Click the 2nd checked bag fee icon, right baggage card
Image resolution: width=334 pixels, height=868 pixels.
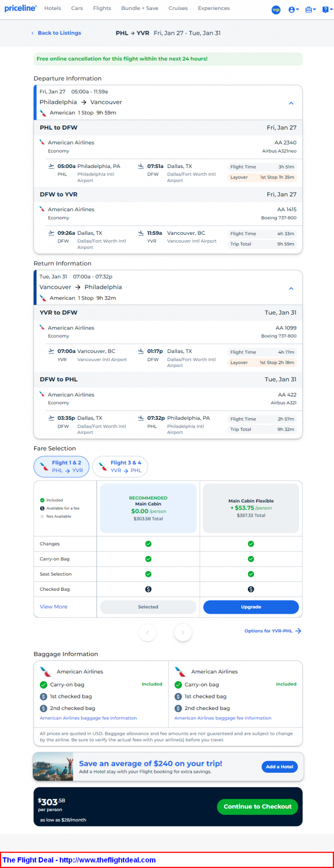178,708
